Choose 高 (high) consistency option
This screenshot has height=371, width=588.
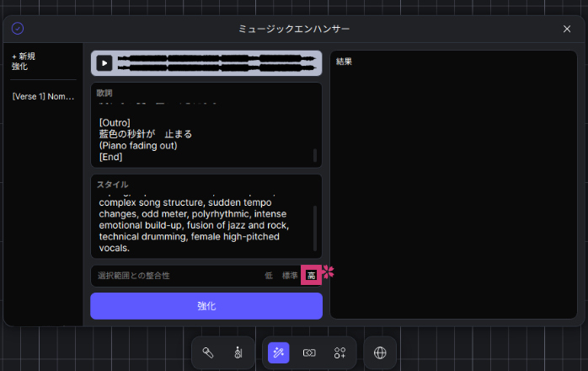311,276
